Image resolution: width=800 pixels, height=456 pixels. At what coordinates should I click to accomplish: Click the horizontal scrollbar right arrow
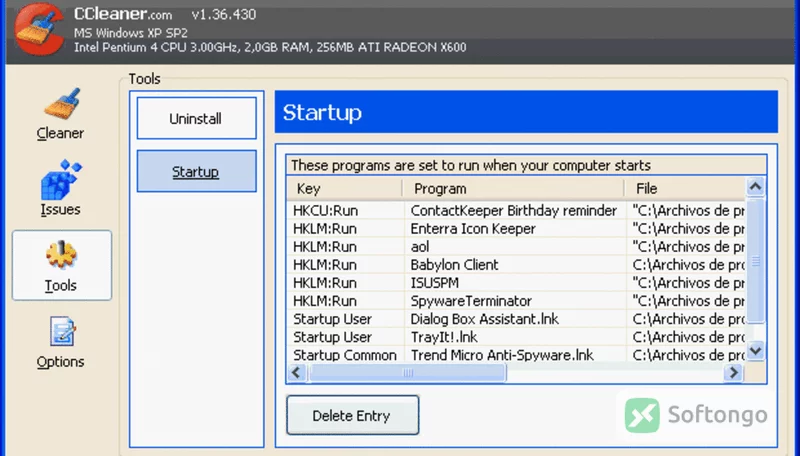[x=734, y=372]
